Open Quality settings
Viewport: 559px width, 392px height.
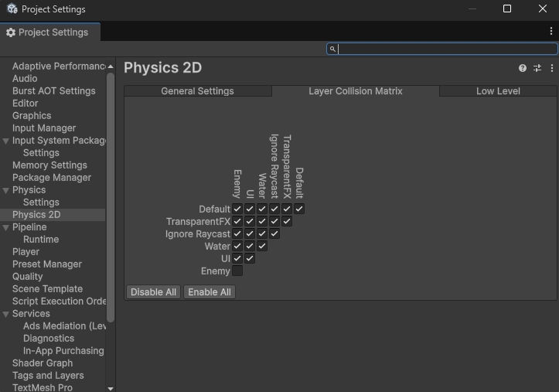(28, 277)
